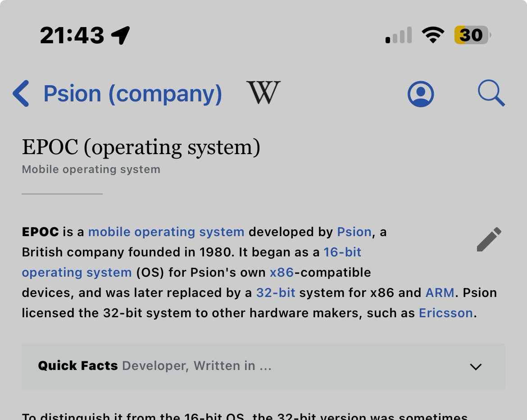527x420 pixels.
Task: Open the x86 link
Action: coord(282,272)
